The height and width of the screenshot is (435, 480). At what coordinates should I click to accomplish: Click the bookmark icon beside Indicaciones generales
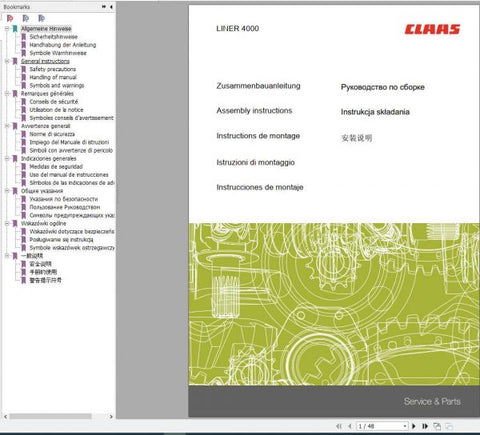(x=15, y=158)
